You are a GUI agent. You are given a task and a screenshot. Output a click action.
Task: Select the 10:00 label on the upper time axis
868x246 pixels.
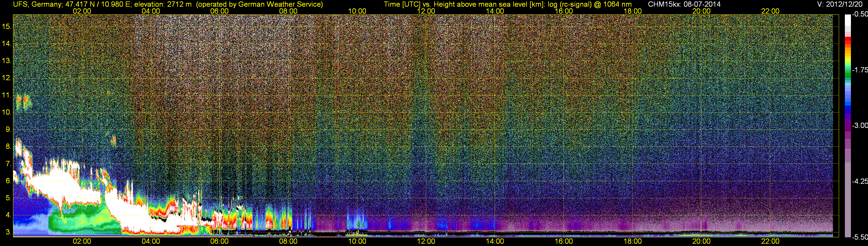coord(357,11)
